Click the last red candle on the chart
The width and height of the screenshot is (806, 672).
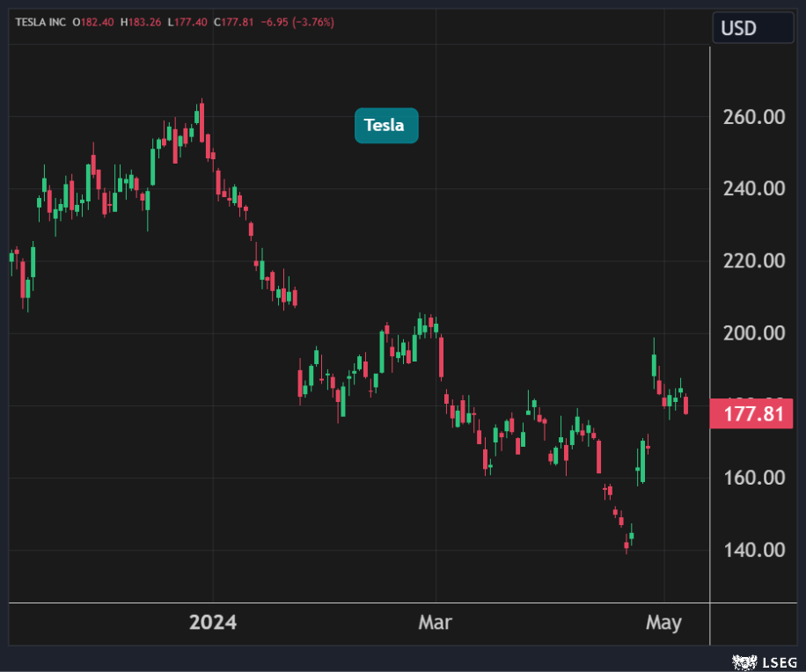coord(685,405)
